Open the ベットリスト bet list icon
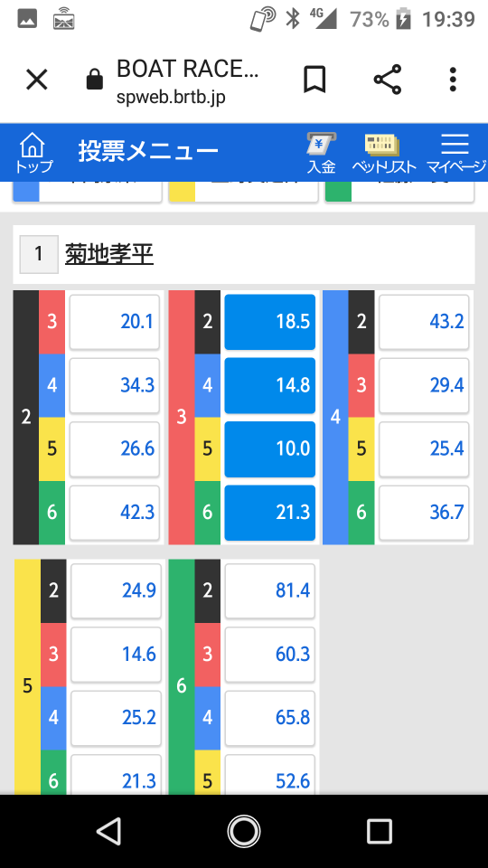The image size is (488, 868). point(383,154)
